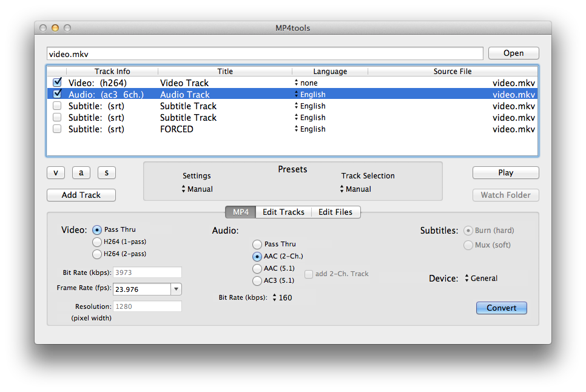Image resolution: width=586 pixels, height=392 pixels.
Task: Select Video Pass Thru radio button
Action: [x=97, y=230]
